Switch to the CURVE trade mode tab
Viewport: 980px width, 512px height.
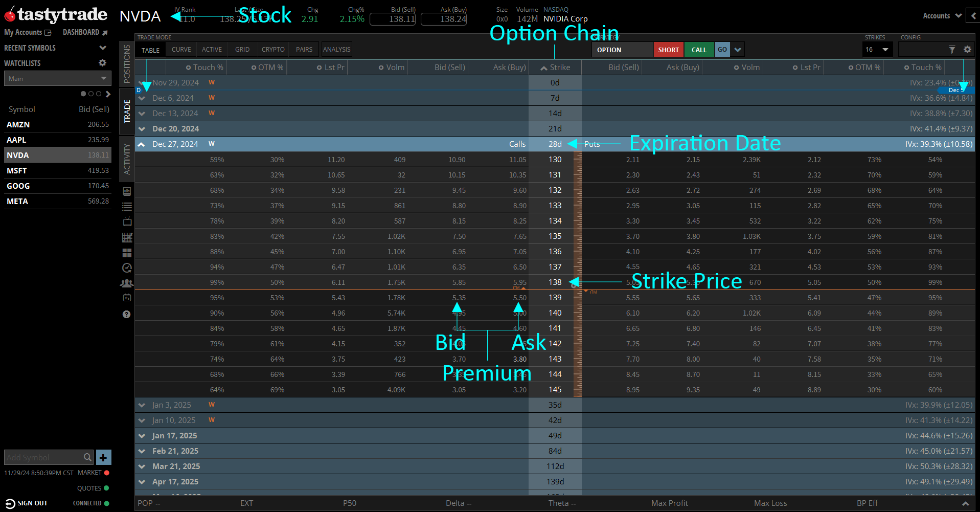(x=181, y=50)
